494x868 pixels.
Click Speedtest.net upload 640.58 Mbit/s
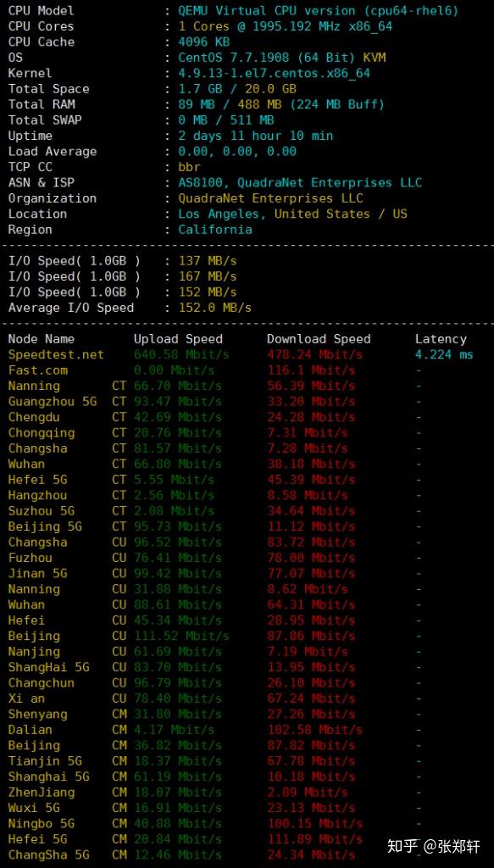pos(181,355)
